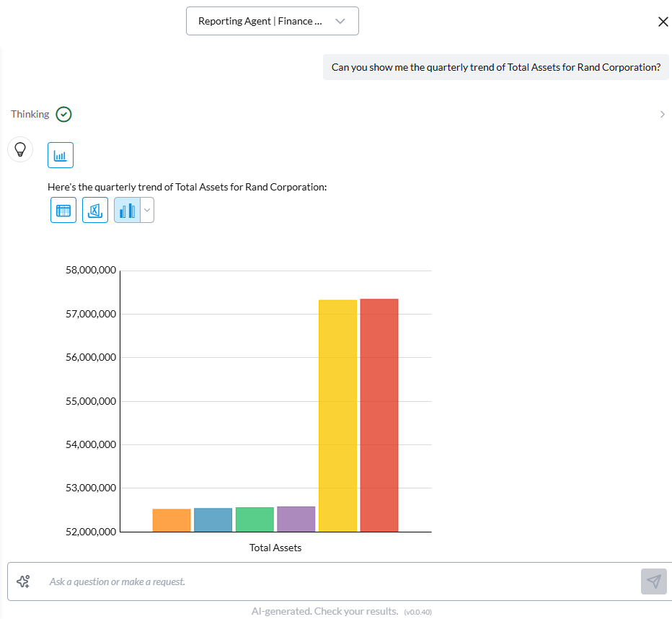672x619 pixels.
Task: Send the message with the paper plane icon
Action: (653, 581)
